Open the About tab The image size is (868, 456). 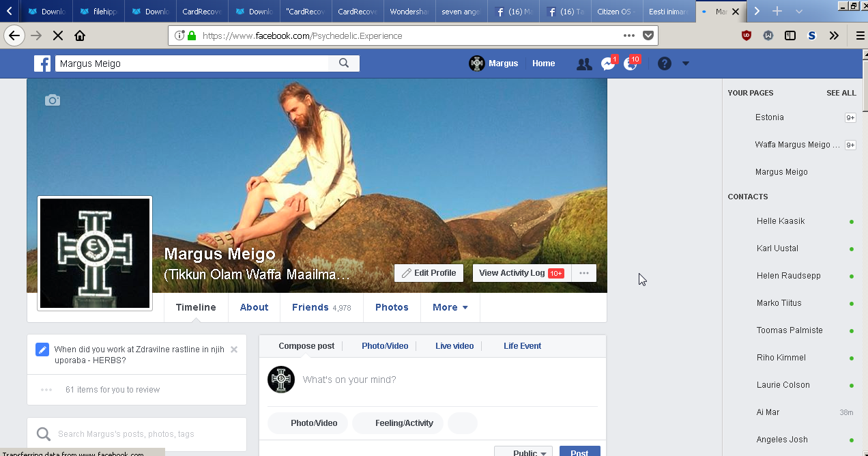click(x=254, y=307)
